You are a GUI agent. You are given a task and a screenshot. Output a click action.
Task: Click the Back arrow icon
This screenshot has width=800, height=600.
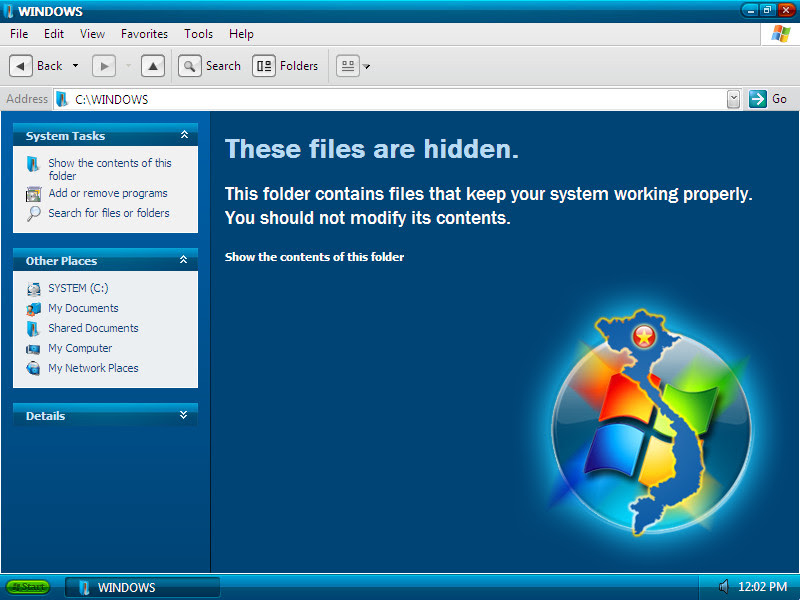point(21,66)
